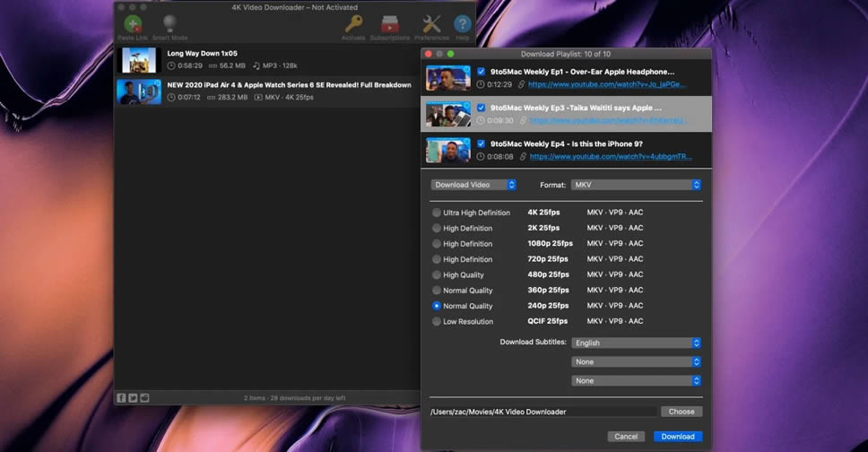Open the English subtitles dropdown

tap(636, 343)
